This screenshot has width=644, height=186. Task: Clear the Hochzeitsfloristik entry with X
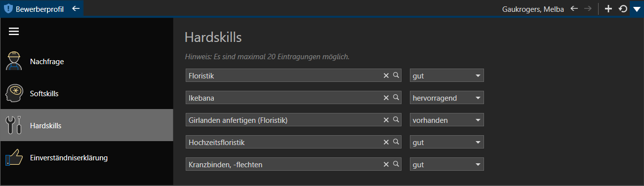(386, 142)
